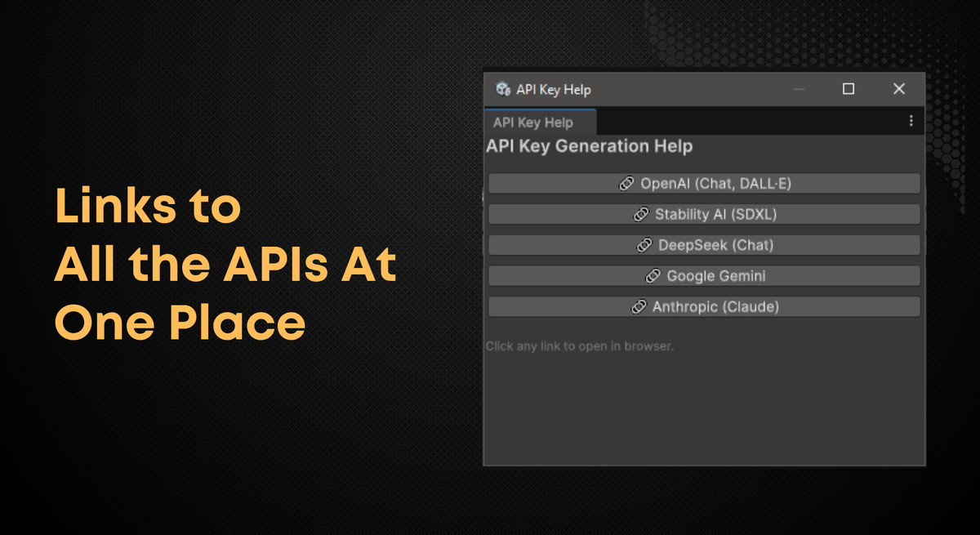This screenshot has height=535, width=980.
Task: Click the API Key Help window title text
Action: click(553, 90)
